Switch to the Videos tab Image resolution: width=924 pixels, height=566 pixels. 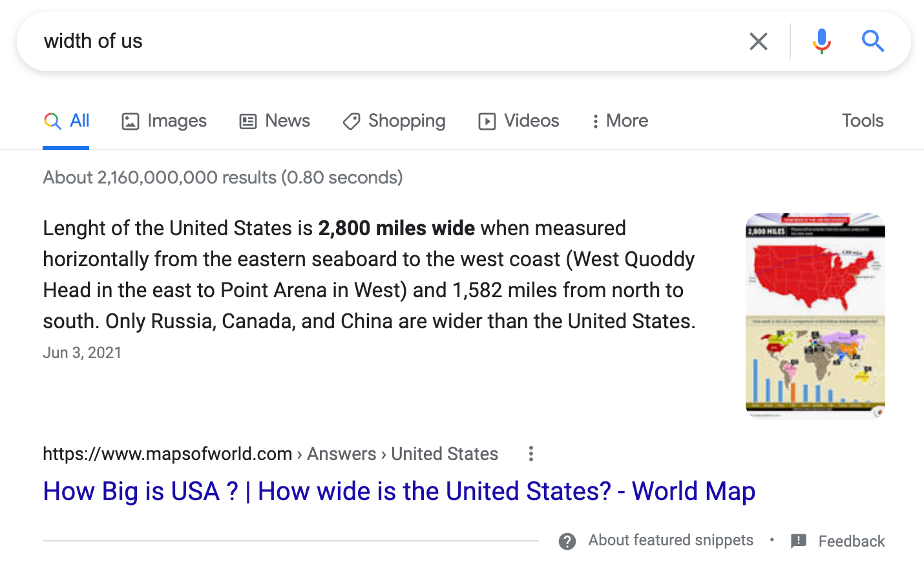[531, 121]
